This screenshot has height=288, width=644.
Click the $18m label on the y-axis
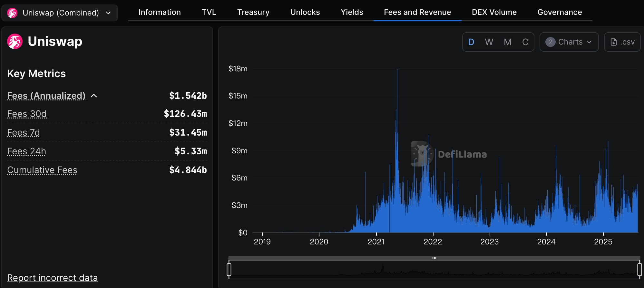coord(238,69)
